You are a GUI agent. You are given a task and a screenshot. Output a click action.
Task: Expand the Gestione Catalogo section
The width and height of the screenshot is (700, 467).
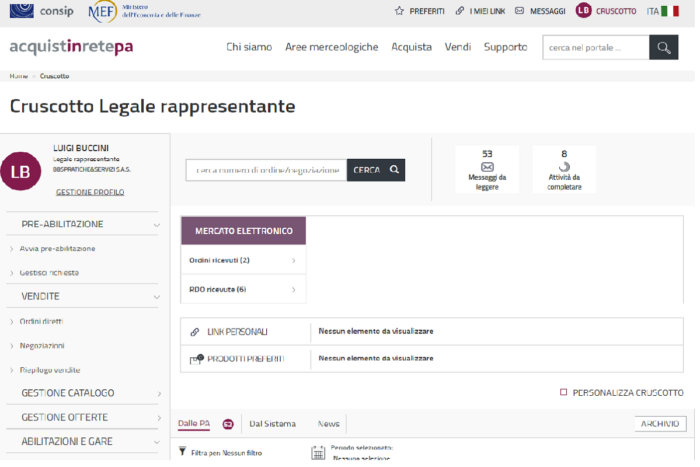pos(157,394)
